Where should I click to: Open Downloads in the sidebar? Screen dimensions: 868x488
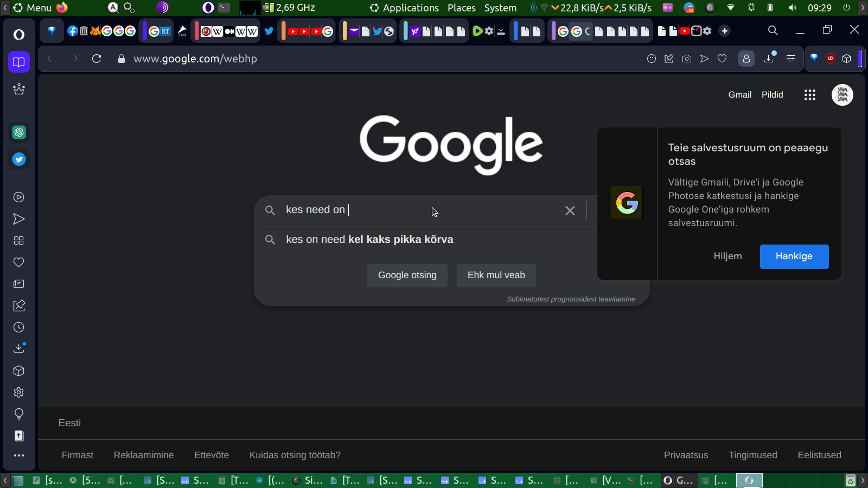tap(19, 348)
